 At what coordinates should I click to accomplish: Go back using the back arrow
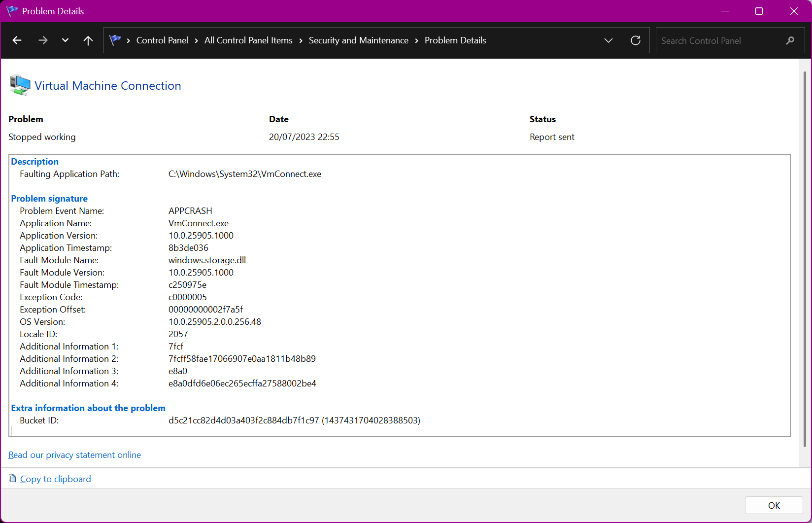pos(17,40)
